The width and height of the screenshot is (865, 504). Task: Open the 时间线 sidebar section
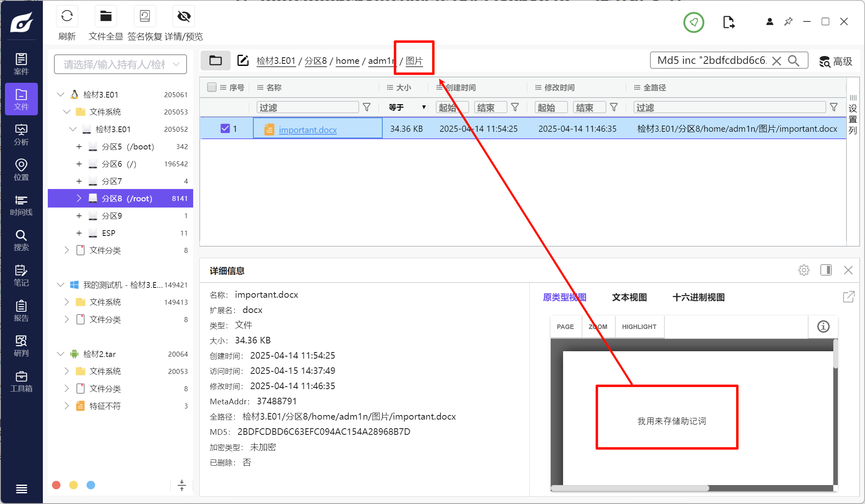click(21, 205)
